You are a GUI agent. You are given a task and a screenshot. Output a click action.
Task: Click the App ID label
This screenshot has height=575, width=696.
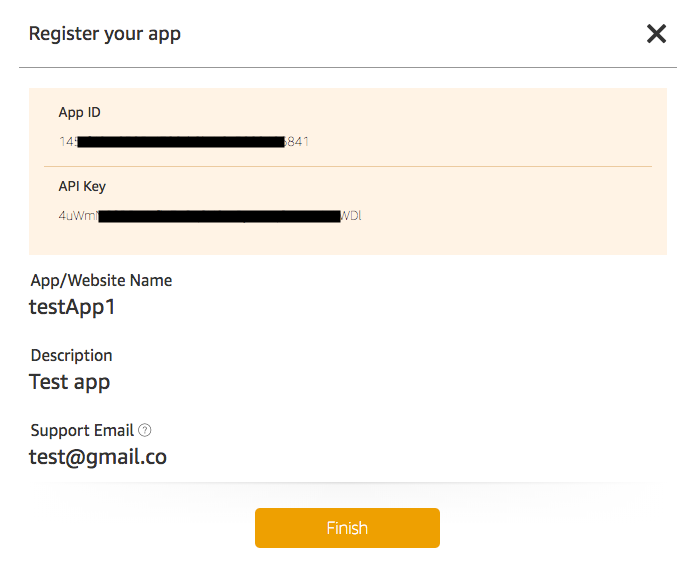click(79, 112)
